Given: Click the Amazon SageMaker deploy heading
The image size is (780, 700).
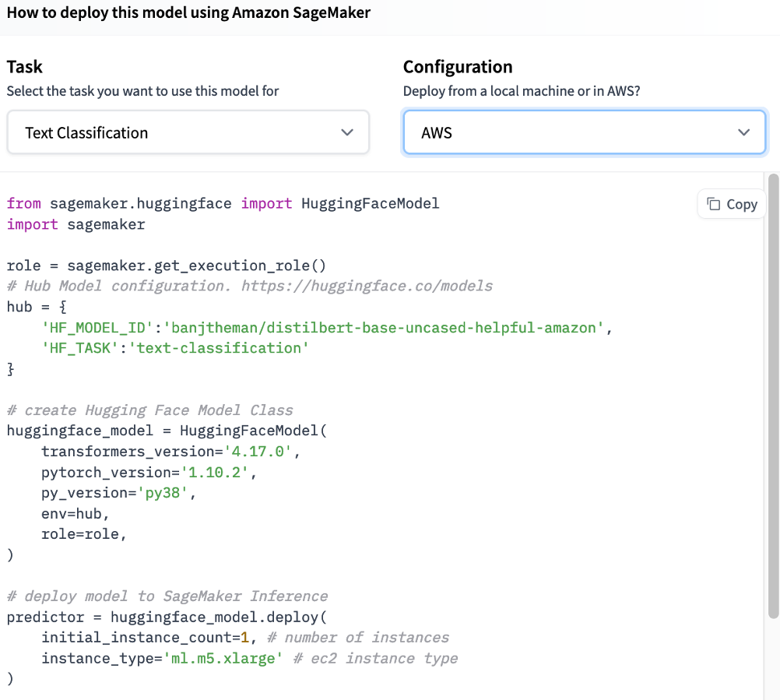Looking at the screenshot, I should coord(189,13).
